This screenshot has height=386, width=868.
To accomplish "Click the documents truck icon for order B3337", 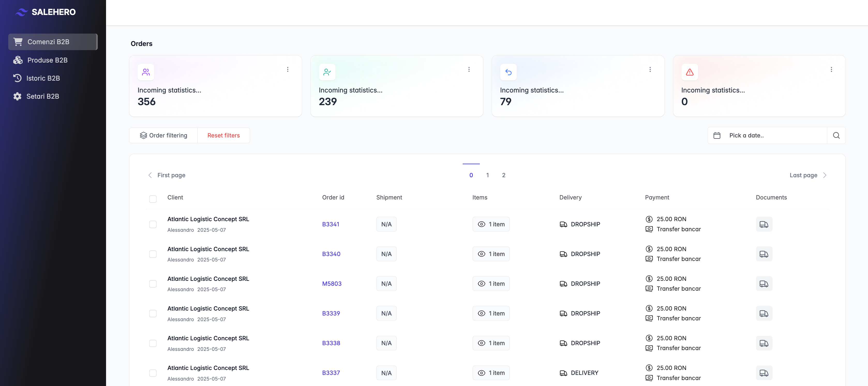I will [x=764, y=373].
